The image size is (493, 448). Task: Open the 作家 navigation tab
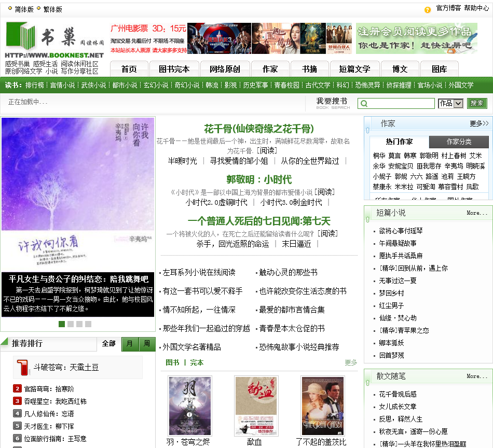(270, 69)
